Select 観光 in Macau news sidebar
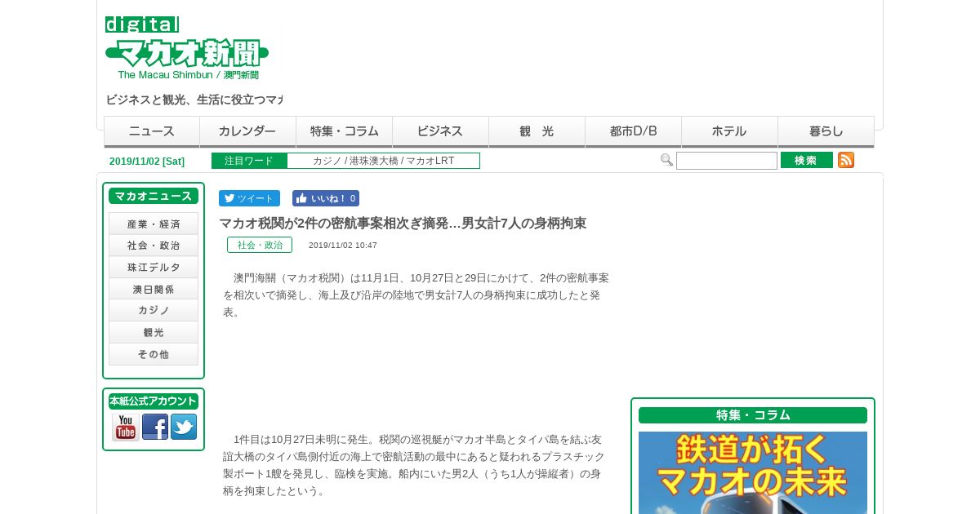Viewport: 980px width, 514px height. click(154, 333)
